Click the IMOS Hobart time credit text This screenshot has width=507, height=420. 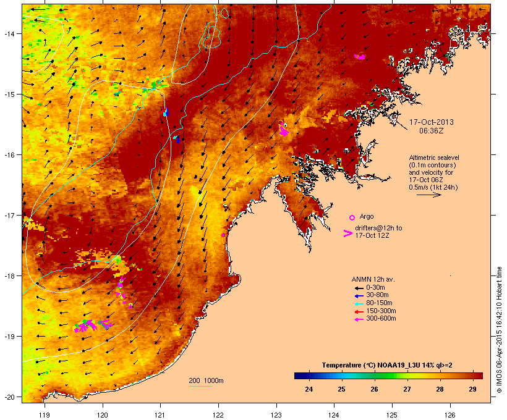click(x=499, y=330)
